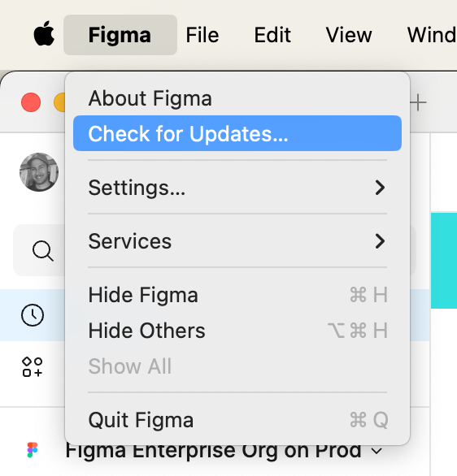This screenshot has height=476, width=457.
Task: Choose Check for Updates…
Action: tap(237, 133)
